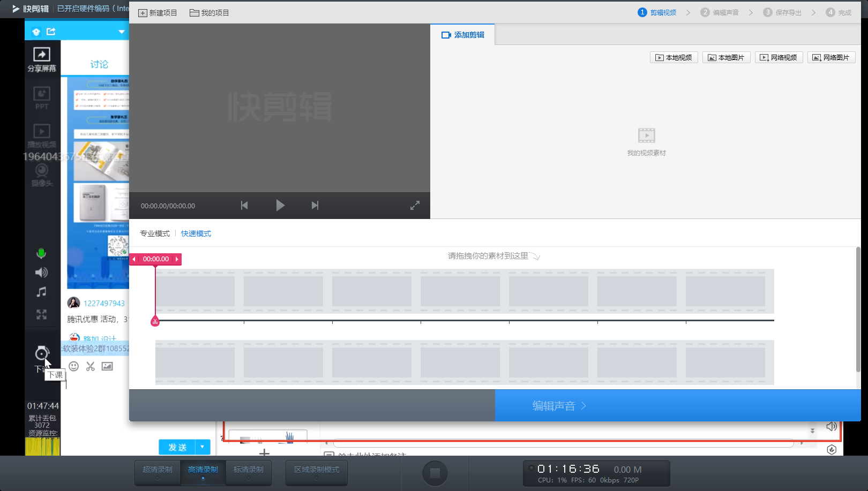Click 新建项目 to create a new project

click(x=158, y=13)
